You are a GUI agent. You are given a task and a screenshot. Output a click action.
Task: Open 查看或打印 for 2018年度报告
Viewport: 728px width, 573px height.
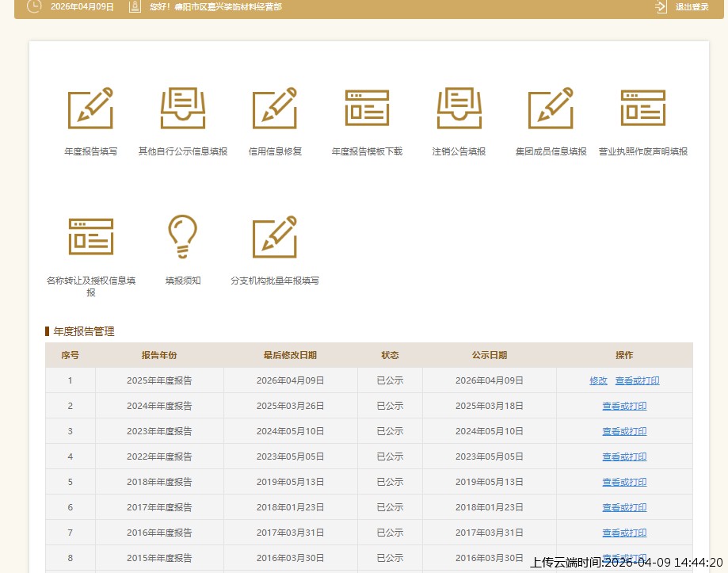(624, 482)
